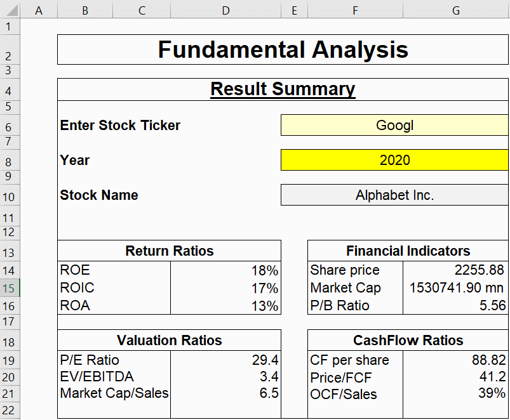Click the P/B Ratio label
Image resolution: width=510 pixels, height=420 pixels.
click(x=340, y=305)
